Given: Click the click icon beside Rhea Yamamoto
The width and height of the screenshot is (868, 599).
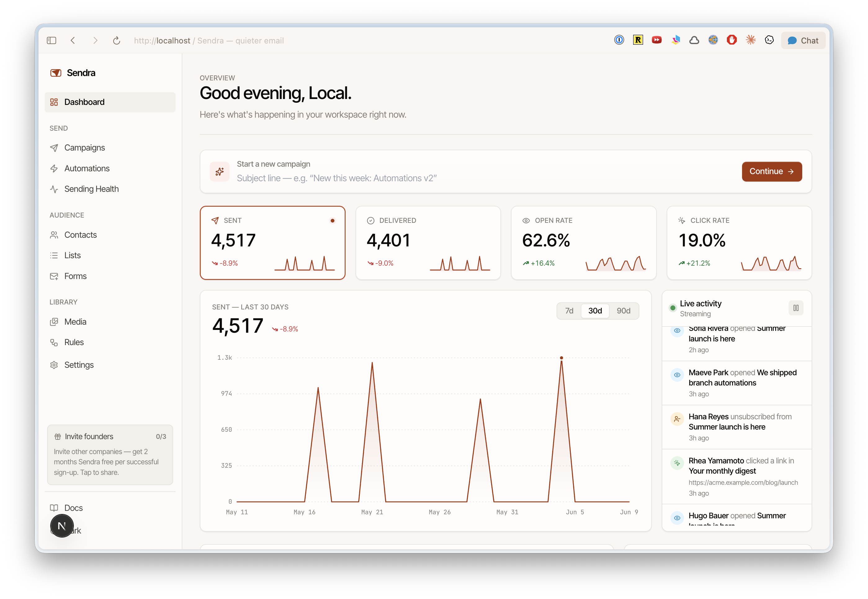Looking at the screenshot, I should point(677,463).
